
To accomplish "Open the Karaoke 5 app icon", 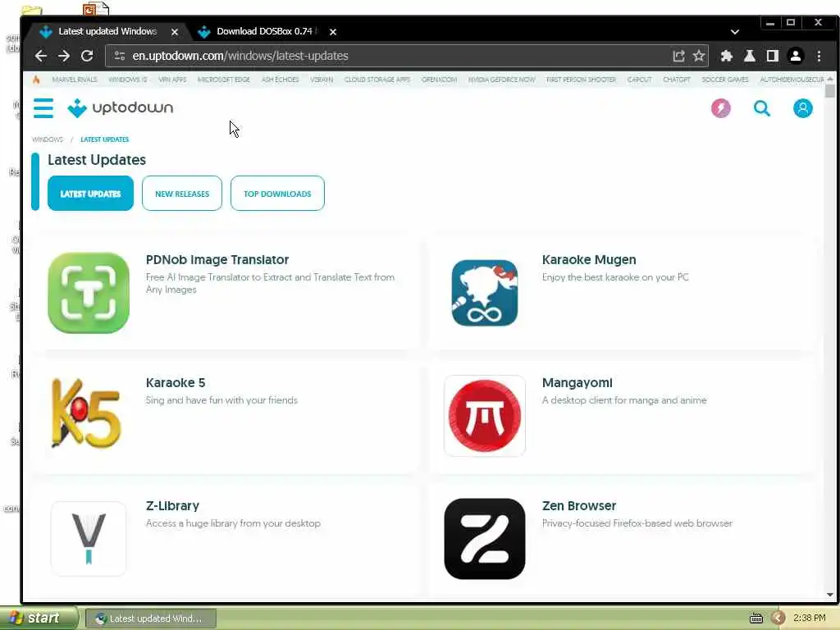I will click(x=86, y=413).
